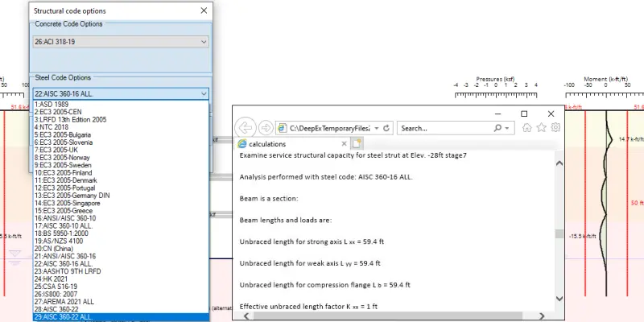
Task: Click the search magnifier icon
Action: coord(497,128)
